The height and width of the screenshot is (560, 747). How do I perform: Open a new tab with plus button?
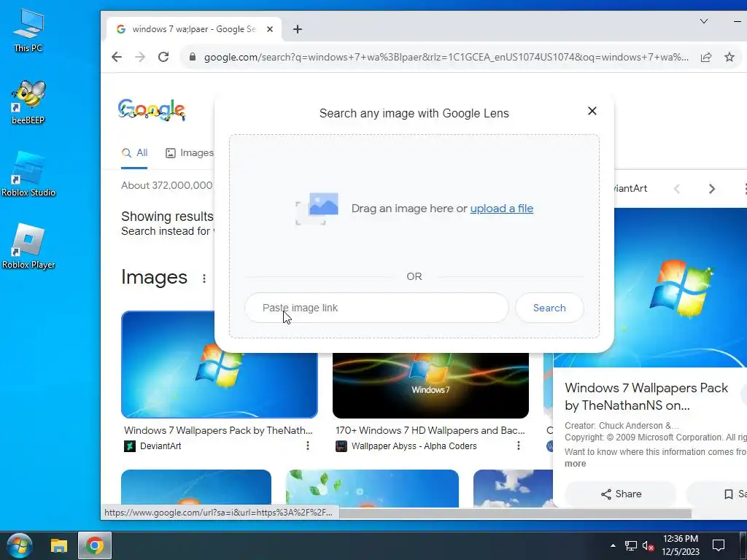coord(298,29)
